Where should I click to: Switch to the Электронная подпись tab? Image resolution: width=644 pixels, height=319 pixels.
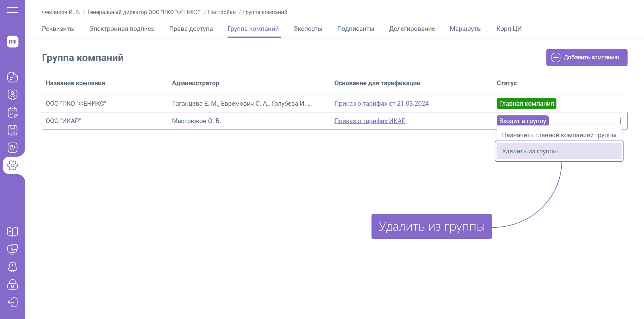pos(122,29)
